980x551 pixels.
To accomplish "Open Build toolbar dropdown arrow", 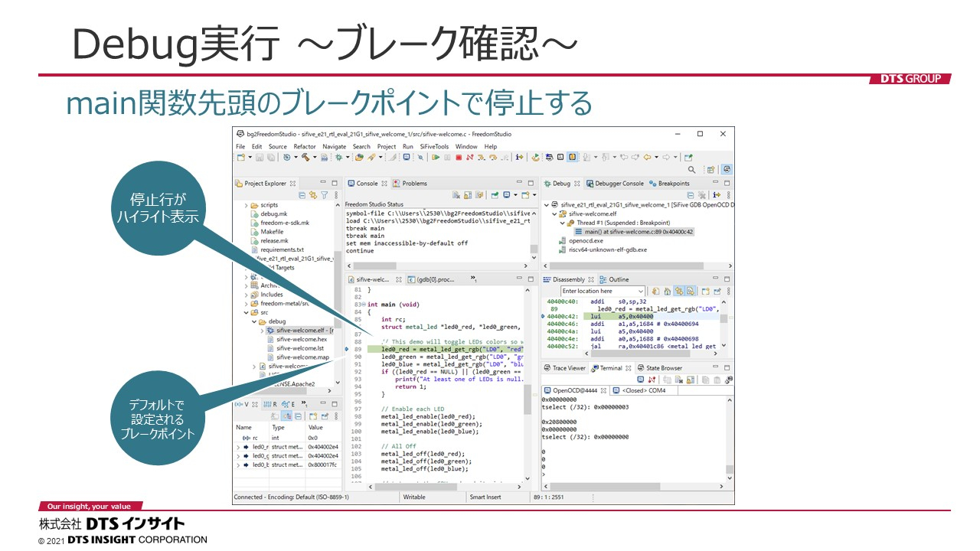I will point(315,157).
